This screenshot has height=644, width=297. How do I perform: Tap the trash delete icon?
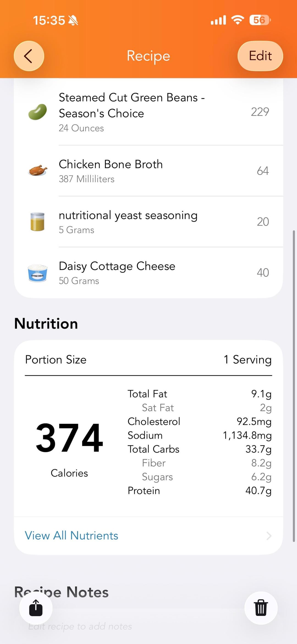click(261, 608)
